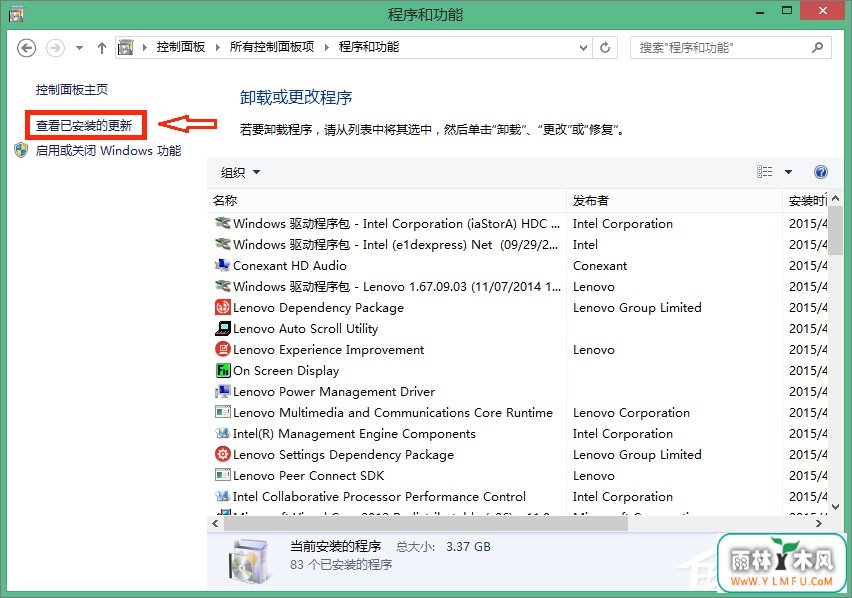The height and width of the screenshot is (598, 852).
Task: Open the view options dropdown arrow
Action: point(788,172)
